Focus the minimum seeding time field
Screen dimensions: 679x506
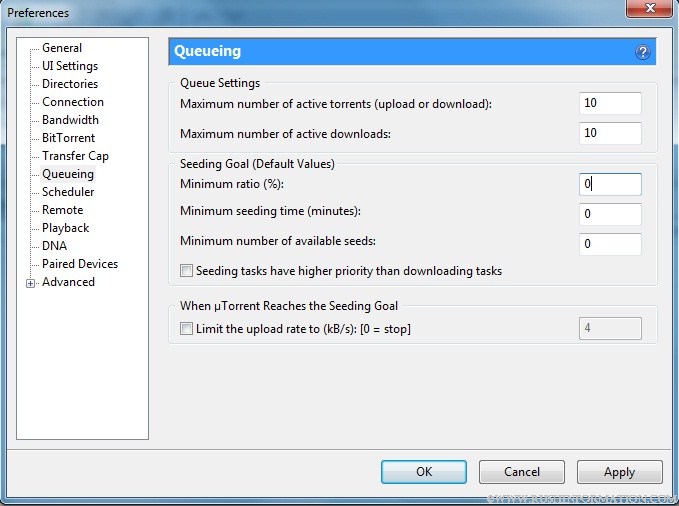[x=609, y=214]
